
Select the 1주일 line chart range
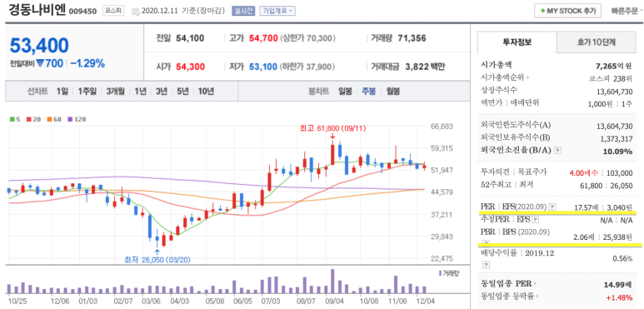pos(87,91)
